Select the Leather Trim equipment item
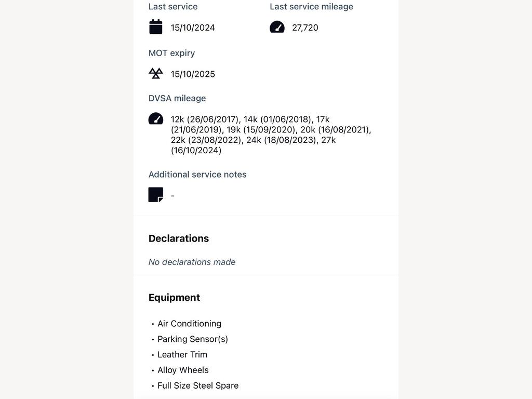The width and height of the screenshot is (532, 399). click(182, 354)
